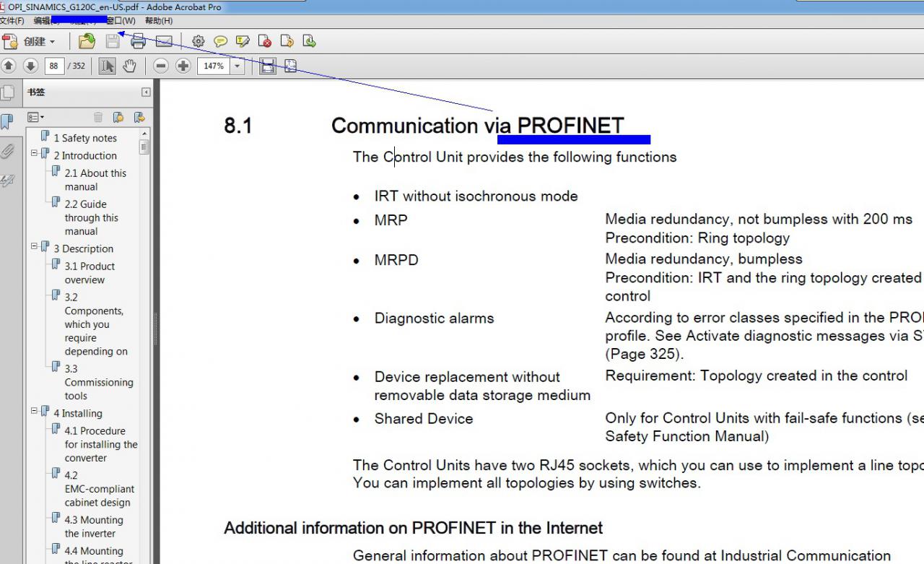924x564 pixels.
Task: Click the page number field showing 88
Action: pyautogui.click(x=54, y=66)
